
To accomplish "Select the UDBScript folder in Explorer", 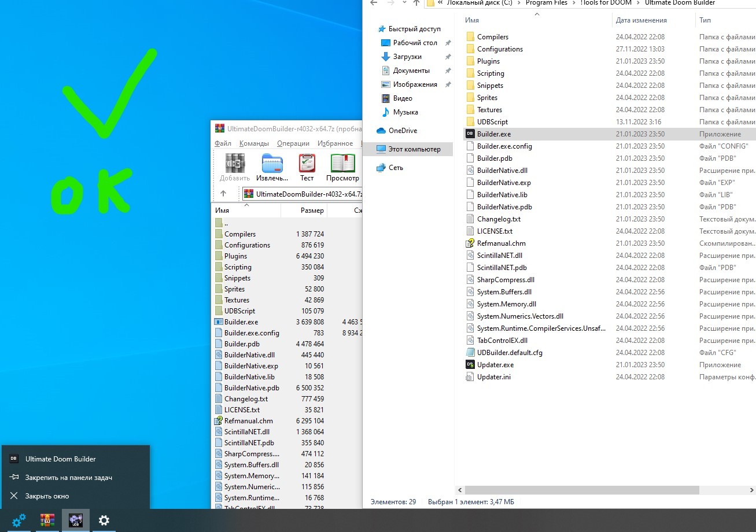I will point(492,122).
